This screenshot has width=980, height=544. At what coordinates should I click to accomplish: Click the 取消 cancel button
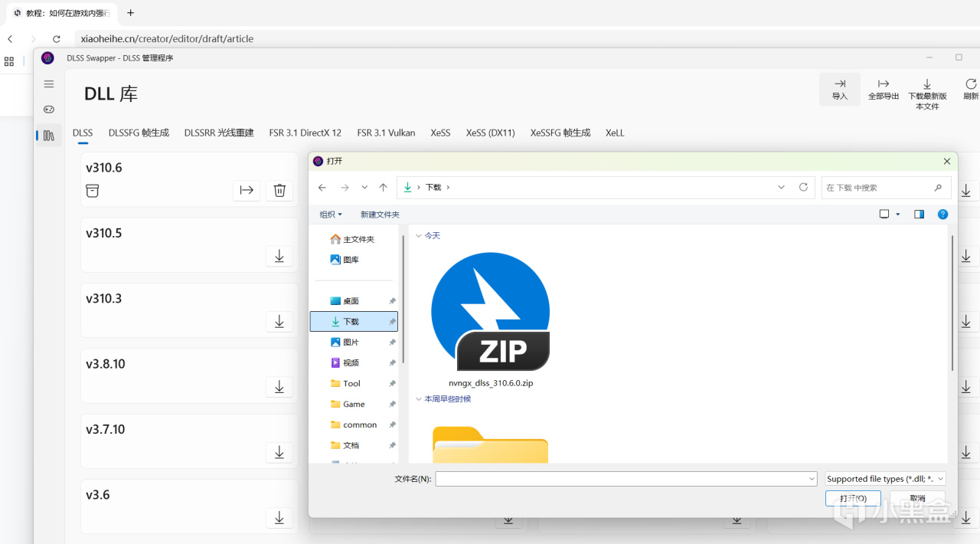917,499
